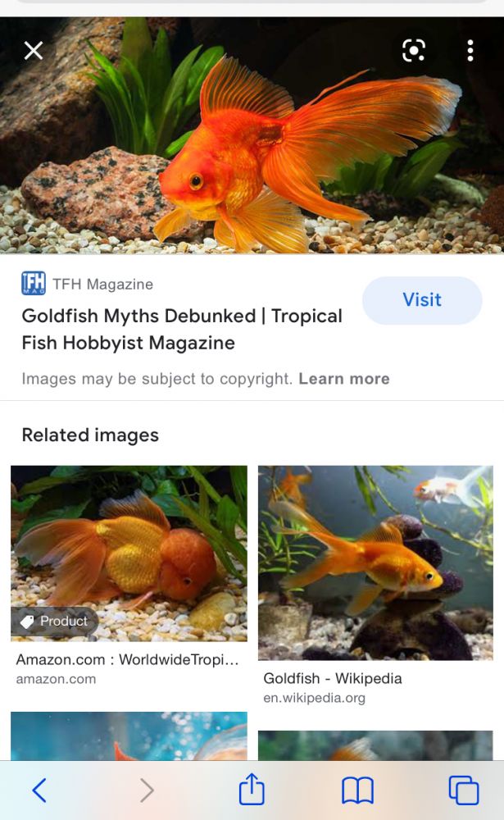This screenshot has height=820, width=504.
Task: Tap the TFH Magazine logo icon
Action: [34, 284]
